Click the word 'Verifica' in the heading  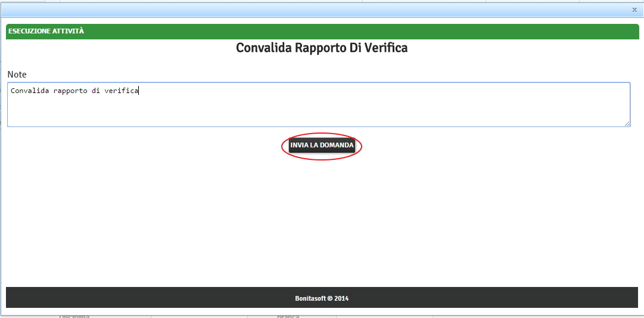click(387, 48)
